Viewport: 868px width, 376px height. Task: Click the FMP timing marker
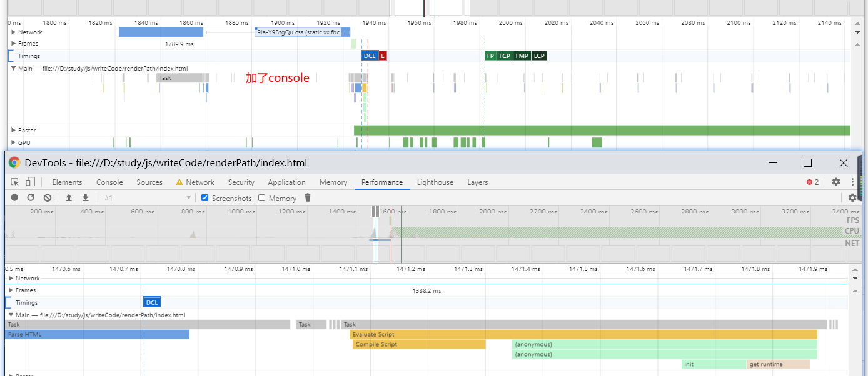[522, 56]
